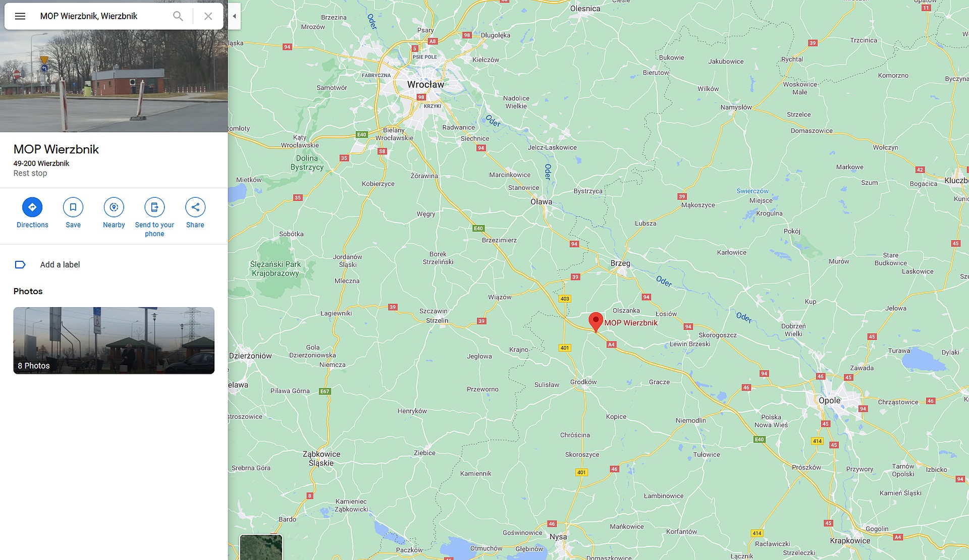
Task: Open Nearby search
Action: pos(114,207)
